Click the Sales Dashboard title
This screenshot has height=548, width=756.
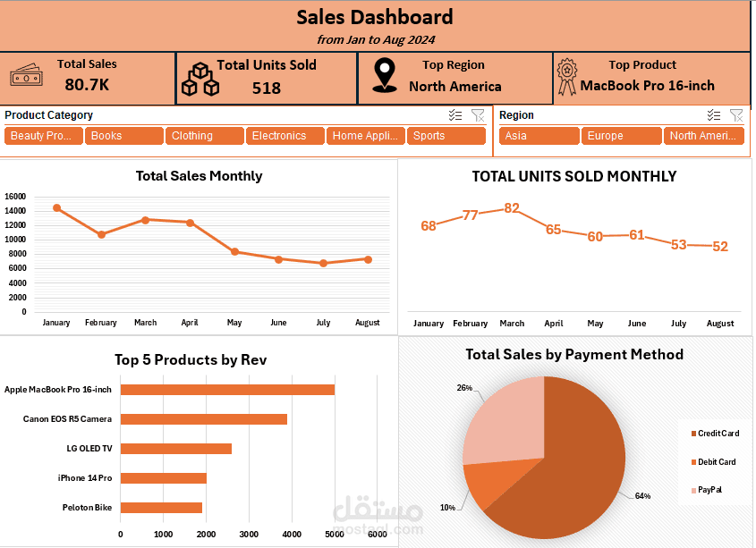point(375,17)
